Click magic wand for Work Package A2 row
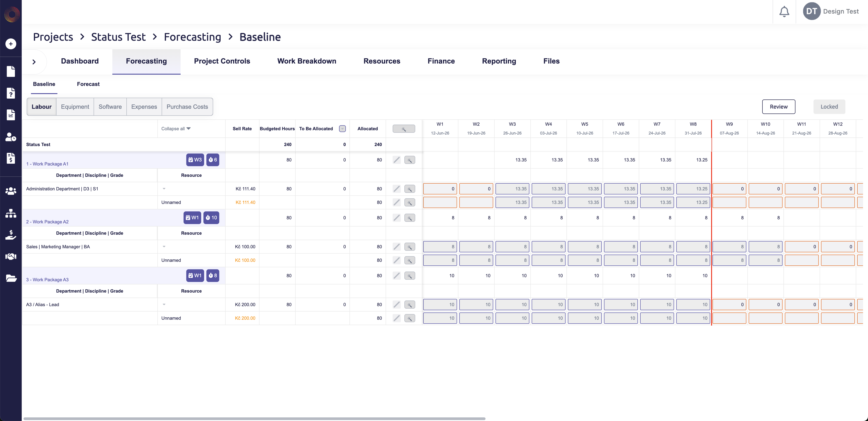868x421 pixels. tap(409, 218)
